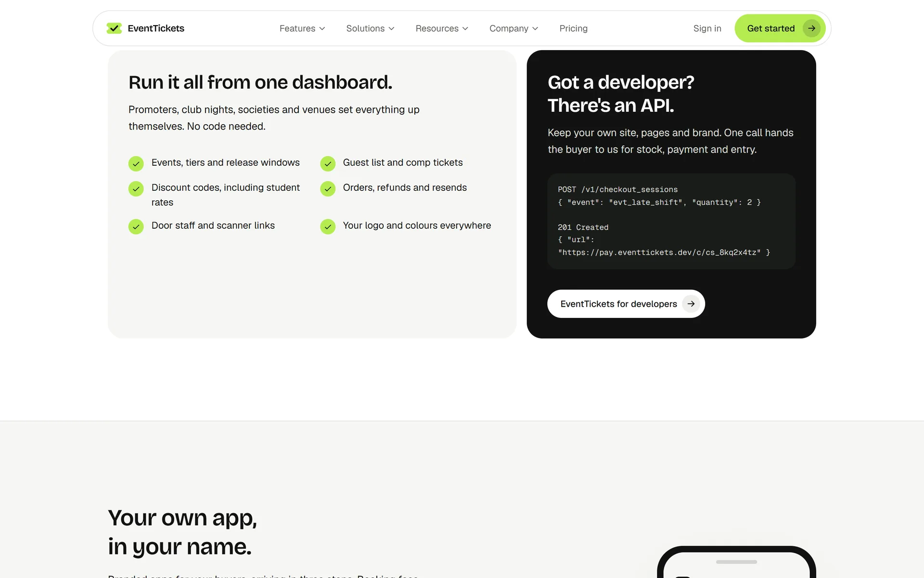Click the Sign in link
This screenshot has height=578, width=924.
(707, 28)
